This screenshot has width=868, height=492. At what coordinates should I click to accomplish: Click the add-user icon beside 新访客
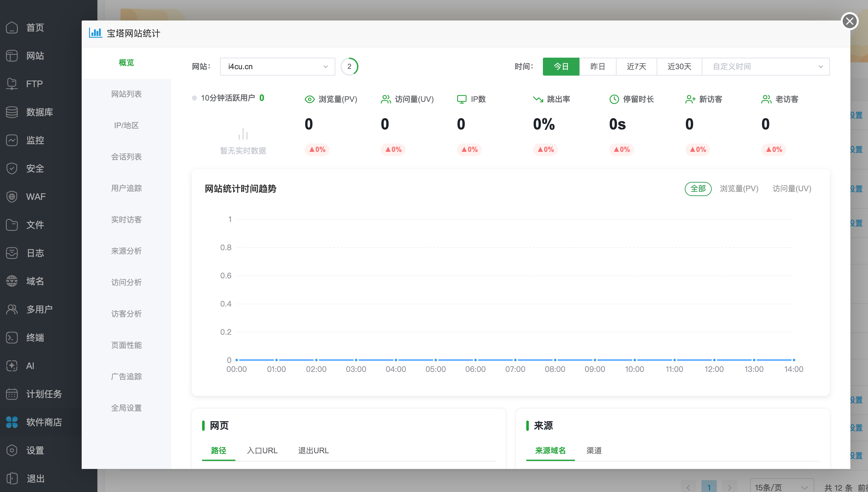click(x=690, y=99)
